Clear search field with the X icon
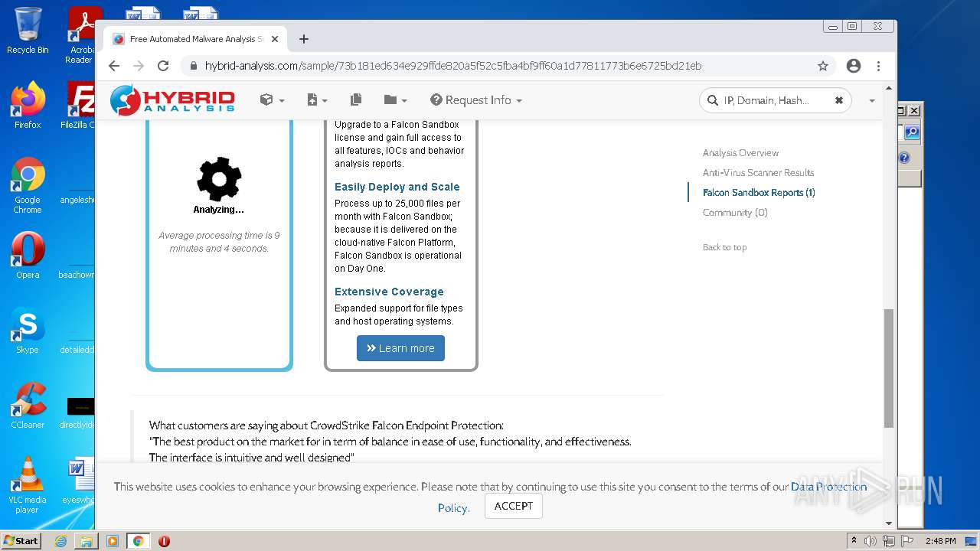 (838, 100)
